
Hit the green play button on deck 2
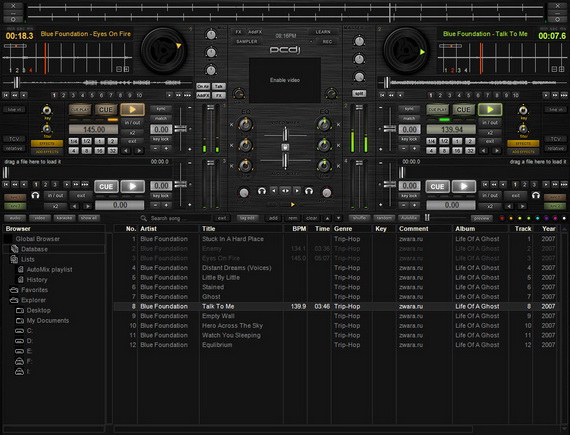pyautogui.click(x=490, y=109)
